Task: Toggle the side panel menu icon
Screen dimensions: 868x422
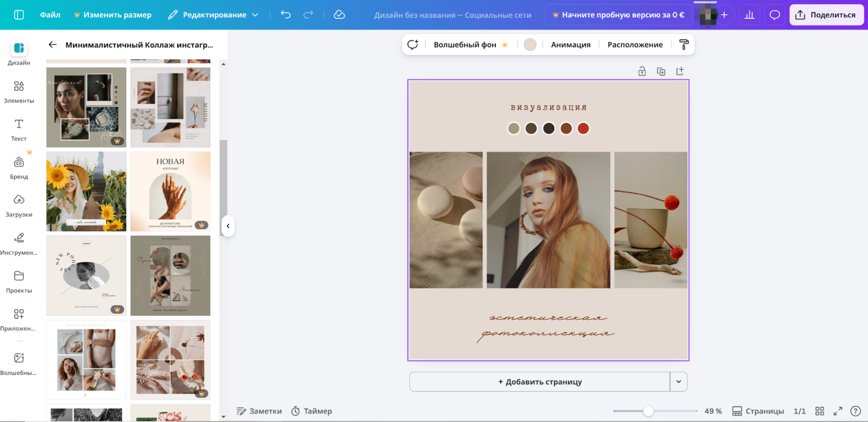Action: [19, 15]
